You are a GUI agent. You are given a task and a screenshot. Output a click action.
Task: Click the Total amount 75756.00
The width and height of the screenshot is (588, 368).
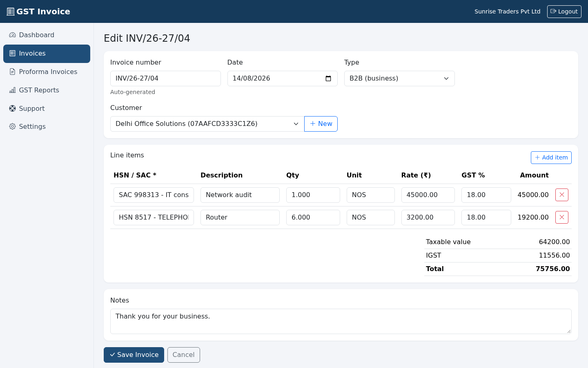[553, 269]
